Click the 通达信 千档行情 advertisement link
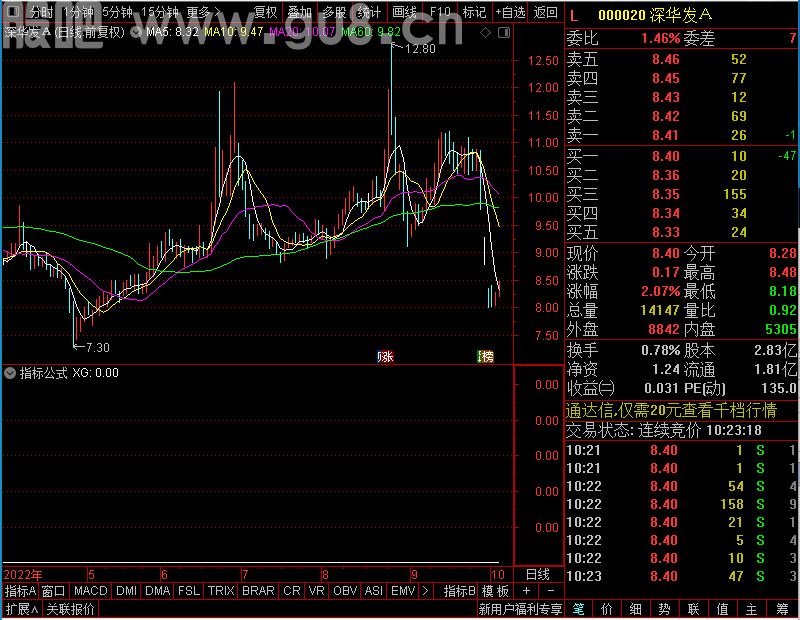This screenshot has width=800, height=620. click(x=671, y=410)
